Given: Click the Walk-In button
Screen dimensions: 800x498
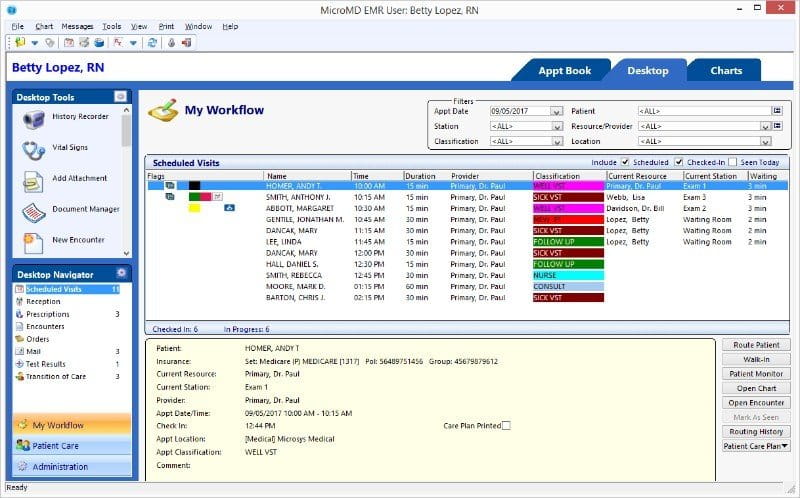Looking at the screenshot, I should coord(756,359).
